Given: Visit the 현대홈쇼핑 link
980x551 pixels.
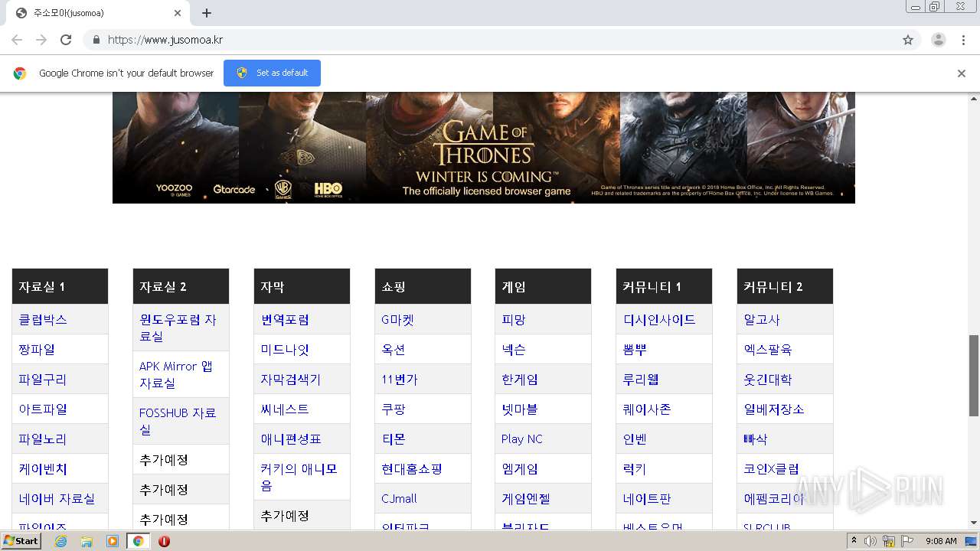Looking at the screenshot, I should tap(412, 469).
